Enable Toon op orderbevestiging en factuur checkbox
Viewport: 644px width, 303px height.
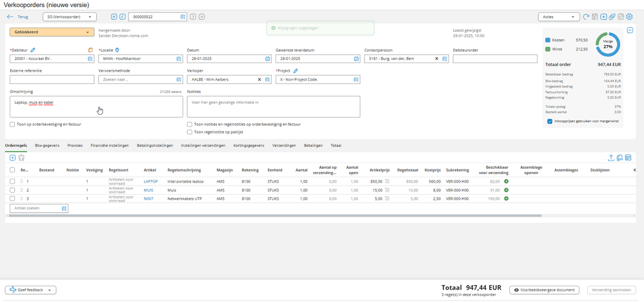tap(12, 124)
